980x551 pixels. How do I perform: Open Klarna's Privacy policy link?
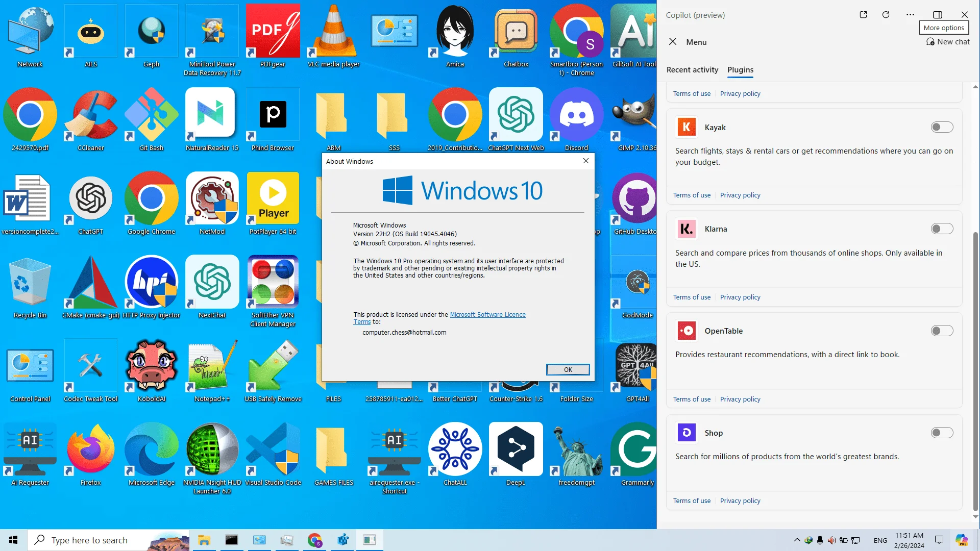740,297
